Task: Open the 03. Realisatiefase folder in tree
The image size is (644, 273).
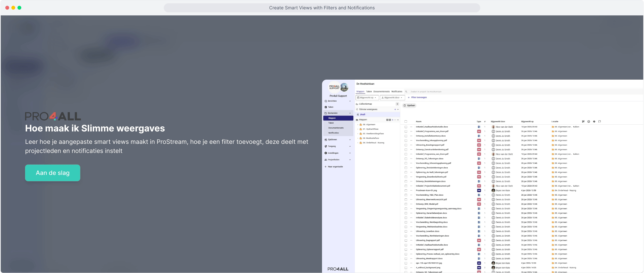Action: tap(371, 138)
